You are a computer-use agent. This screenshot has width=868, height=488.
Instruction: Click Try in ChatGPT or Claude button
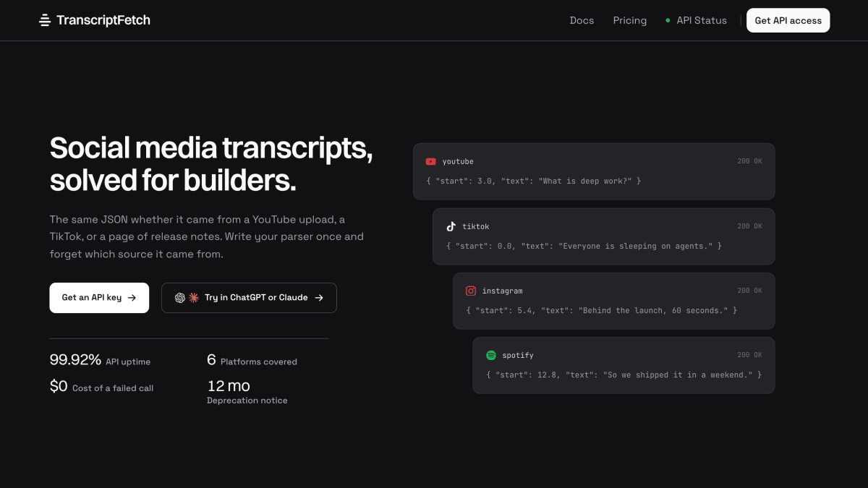(x=249, y=298)
